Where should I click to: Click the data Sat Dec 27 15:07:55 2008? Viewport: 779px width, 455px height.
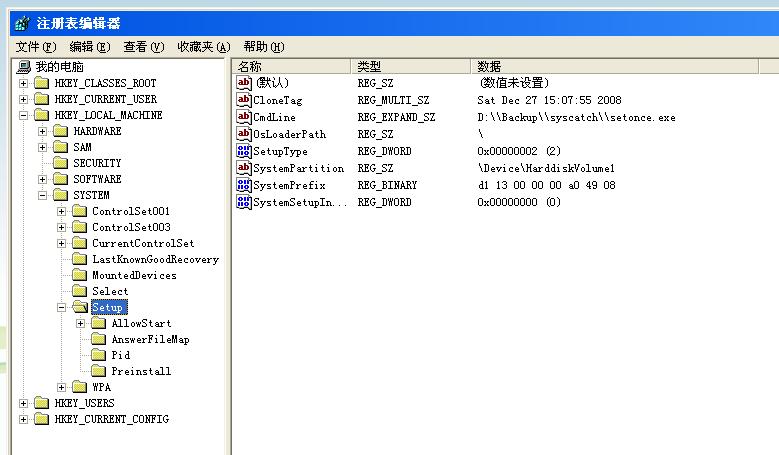point(549,100)
